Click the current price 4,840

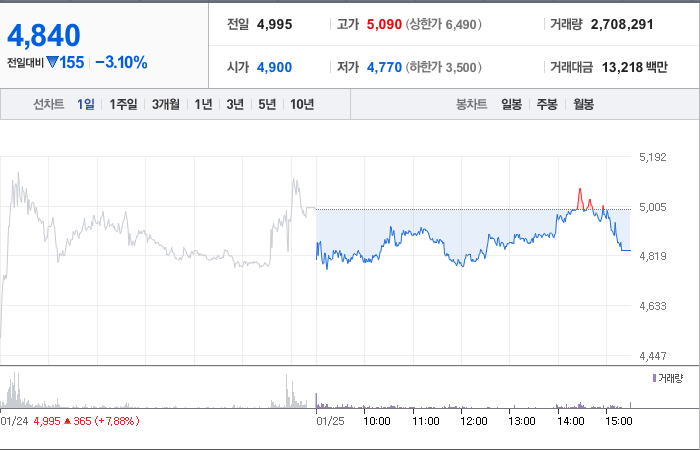[x=44, y=35]
